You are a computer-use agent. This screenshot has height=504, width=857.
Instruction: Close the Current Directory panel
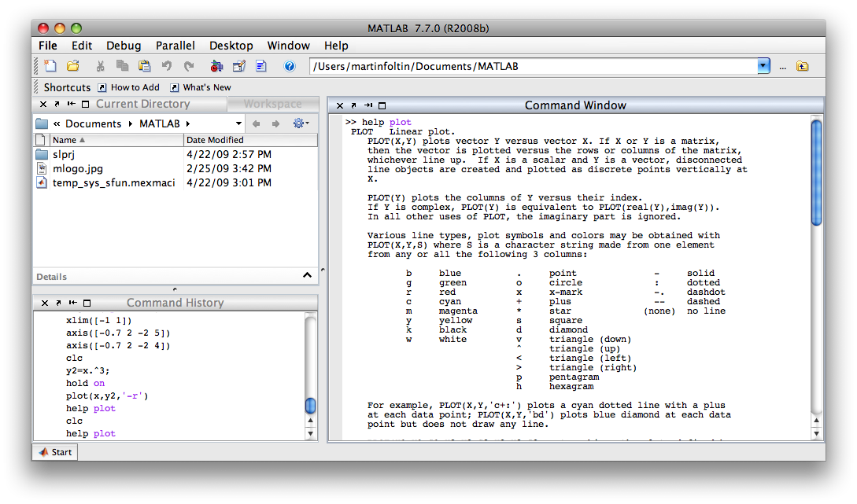click(x=43, y=104)
